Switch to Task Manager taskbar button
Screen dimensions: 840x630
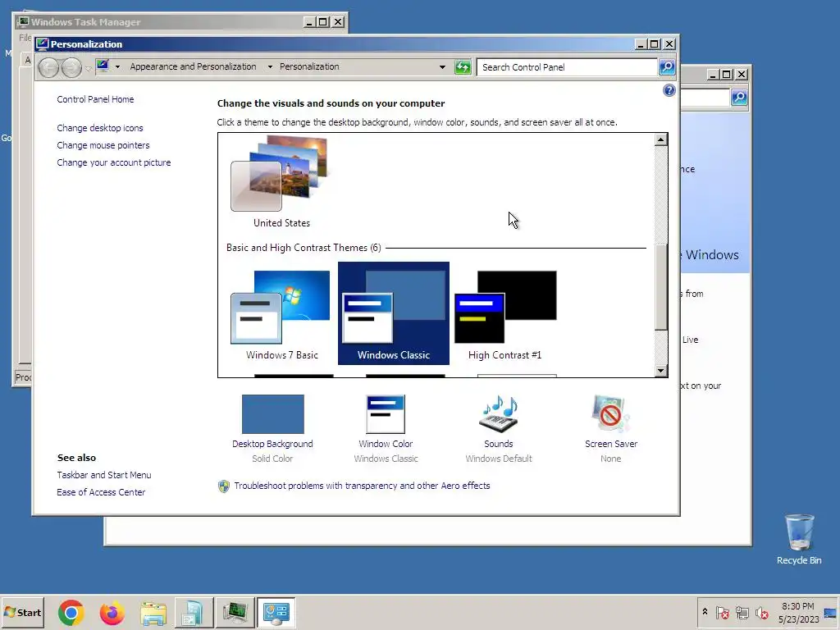tap(235, 613)
